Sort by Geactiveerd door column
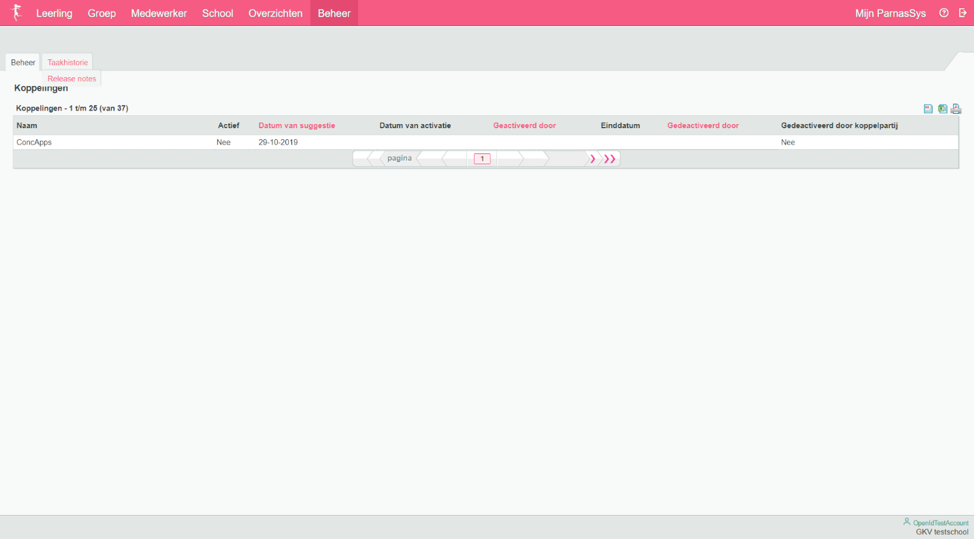 click(524, 126)
